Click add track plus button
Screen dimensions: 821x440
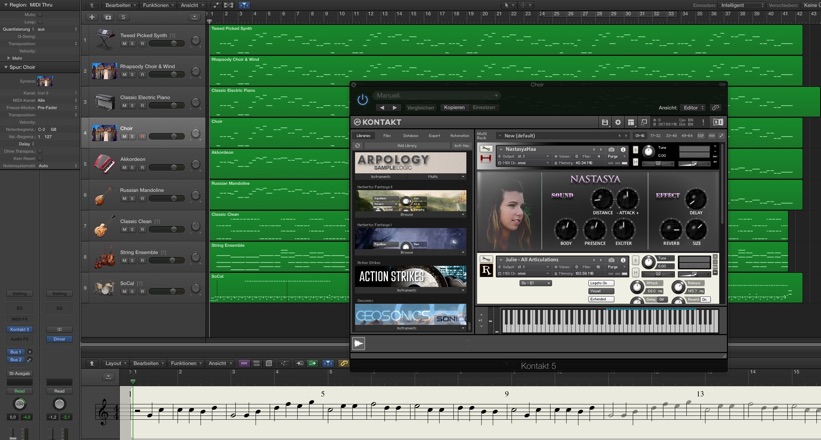(x=92, y=17)
